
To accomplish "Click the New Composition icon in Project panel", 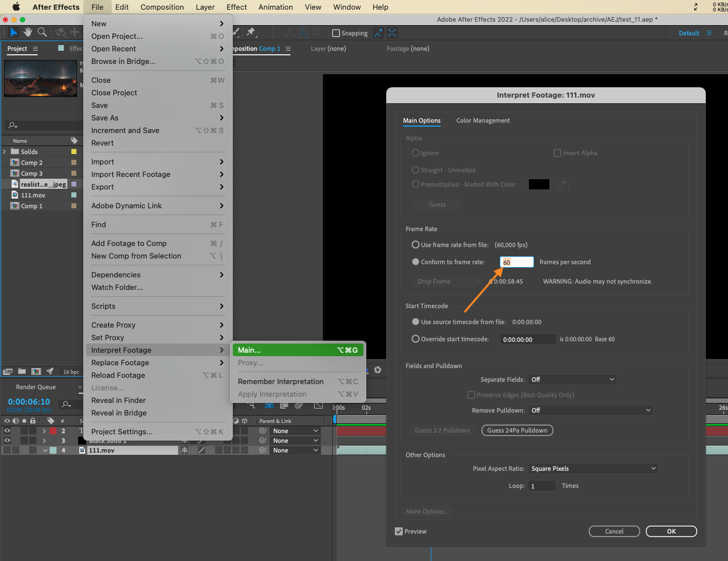I will pos(36,372).
